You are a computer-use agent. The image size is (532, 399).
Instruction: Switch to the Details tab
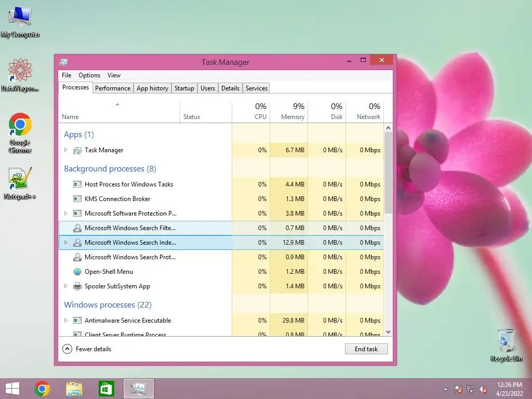click(x=230, y=88)
